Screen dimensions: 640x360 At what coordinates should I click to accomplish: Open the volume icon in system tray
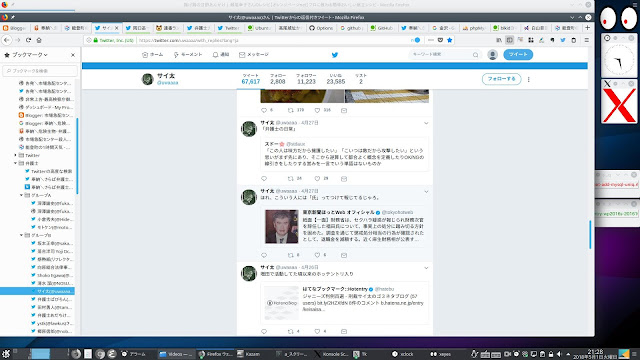point(559,354)
